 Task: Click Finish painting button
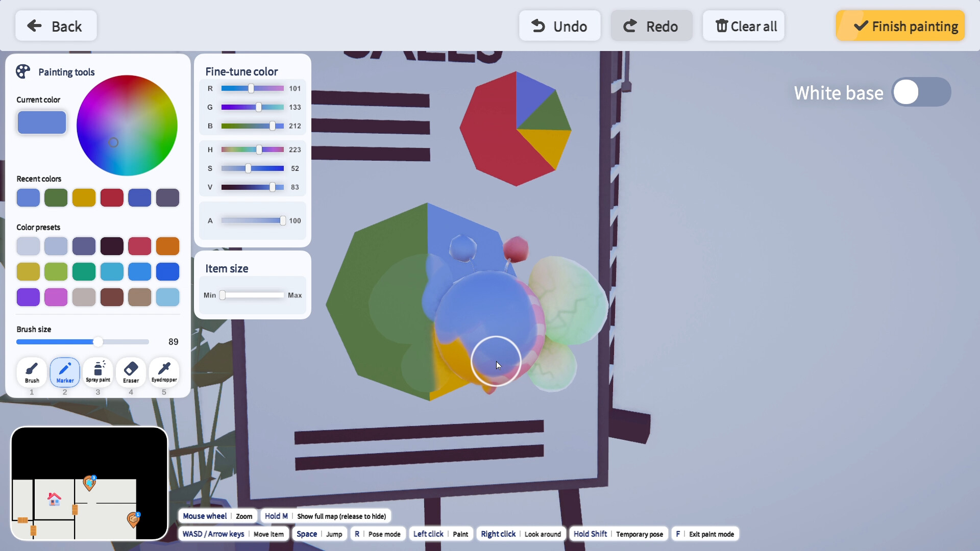[900, 26]
